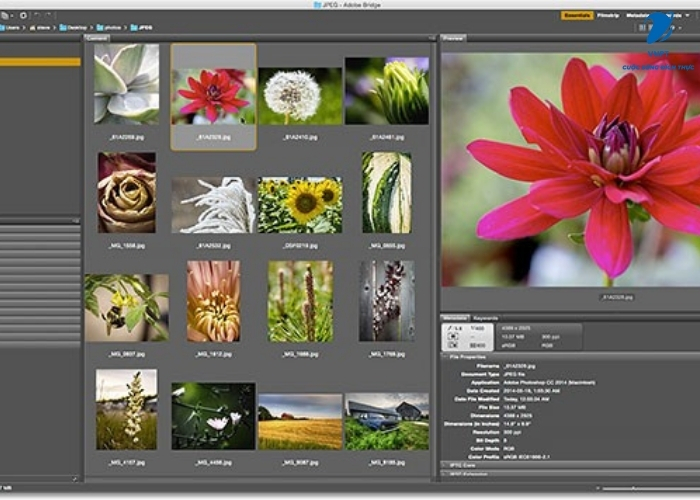Click the Open in Camera Raw aperture icon

pyautogui.click(x=23, y=16)
